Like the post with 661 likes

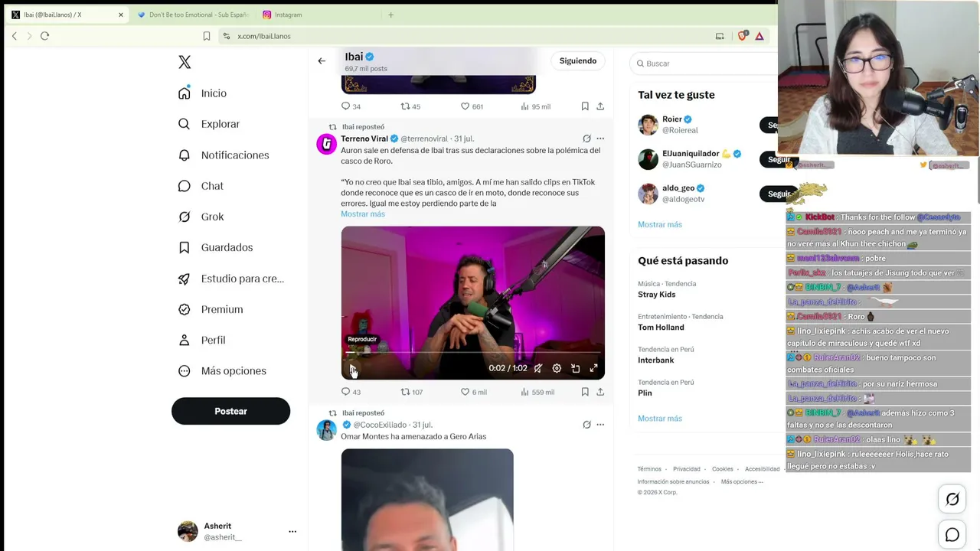[x=472, y=106]
